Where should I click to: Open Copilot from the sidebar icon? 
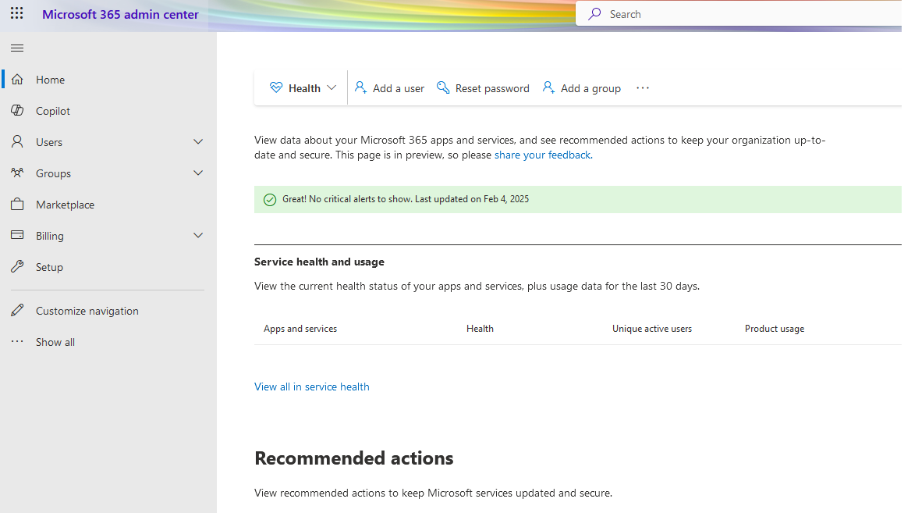click(x=17, y=111)
